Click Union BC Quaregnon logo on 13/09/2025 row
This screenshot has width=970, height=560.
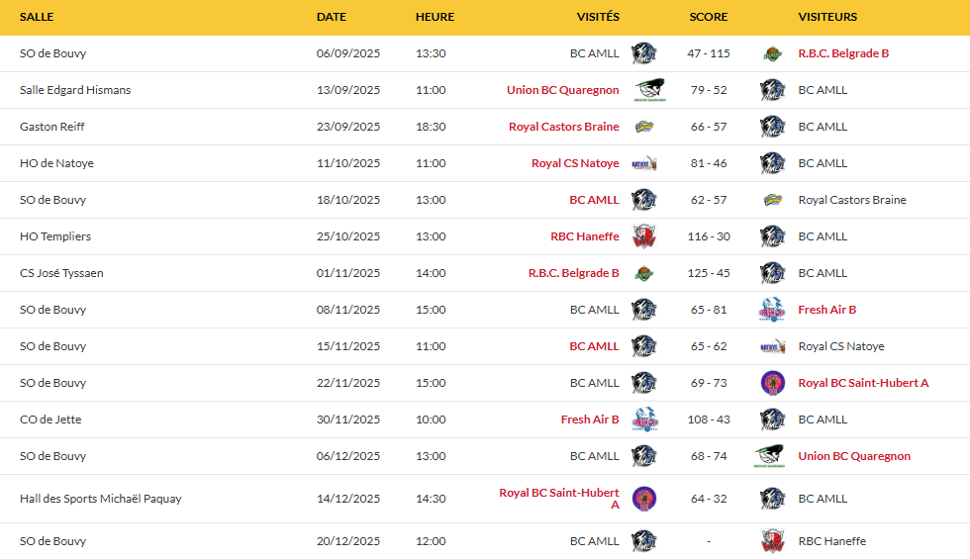pos(648,90)
